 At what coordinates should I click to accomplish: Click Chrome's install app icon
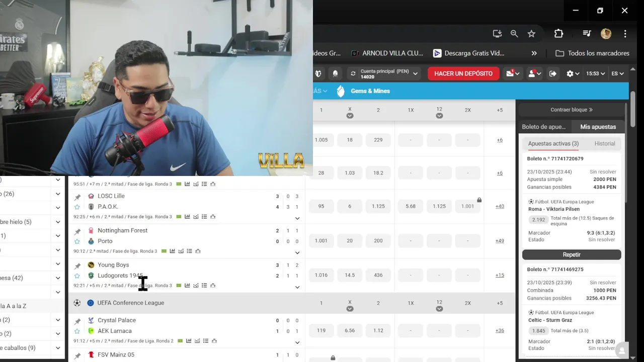(497, 34)
